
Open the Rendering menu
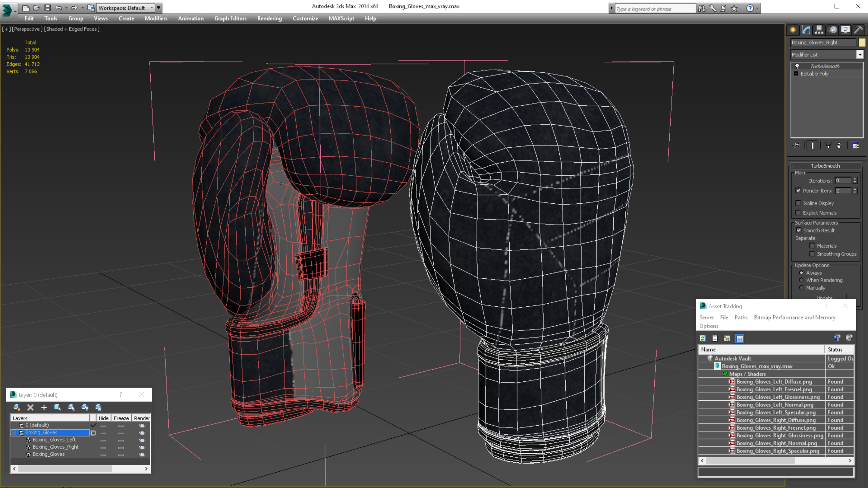point(269,18)
